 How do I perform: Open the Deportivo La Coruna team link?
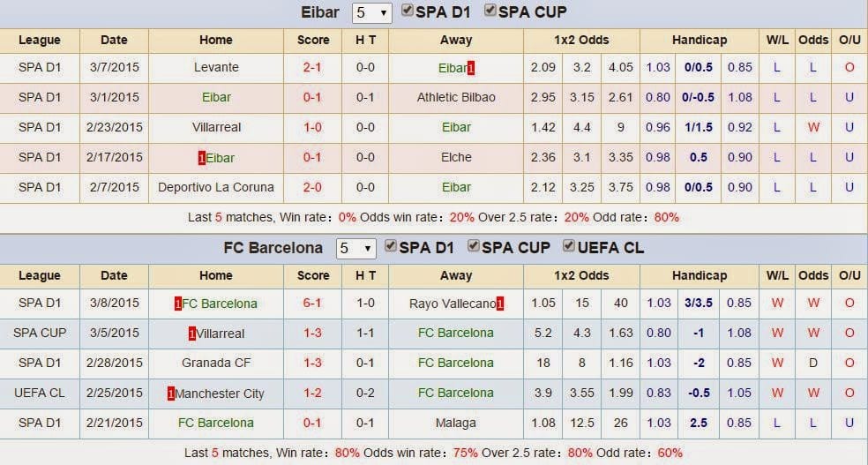215,187
